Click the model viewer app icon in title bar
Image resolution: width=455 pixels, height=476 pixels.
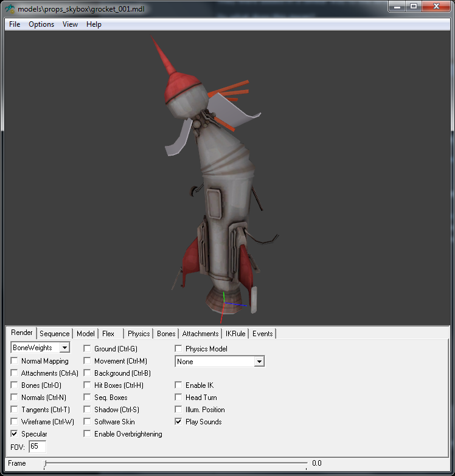[x=10, y=9]
